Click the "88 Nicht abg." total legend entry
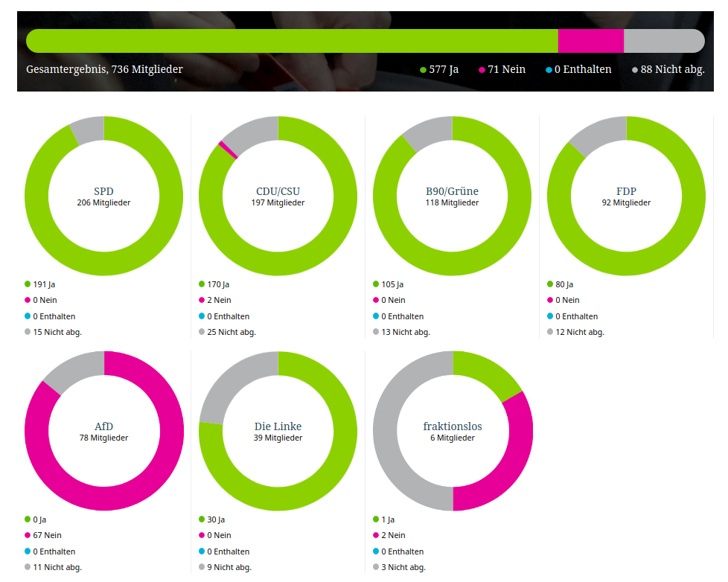 pyautogui.click(x=668, y=70)
